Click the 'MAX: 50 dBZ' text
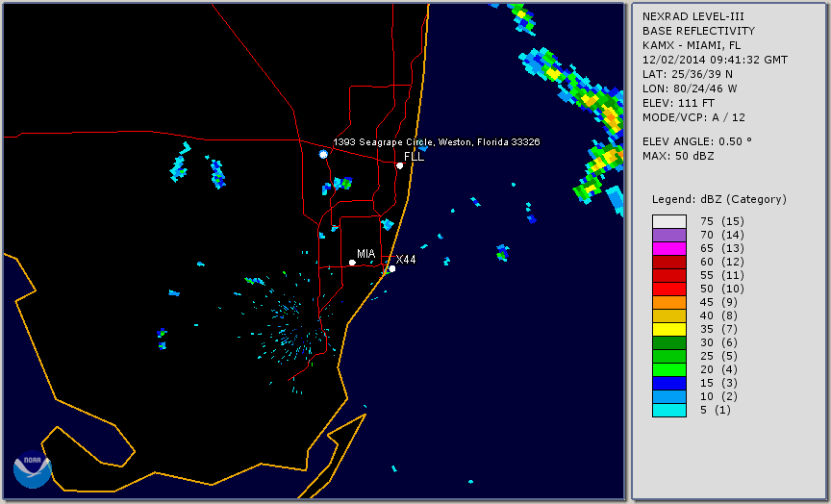Image resolution: width=831 pixels, height=504 pixels. 678,156
